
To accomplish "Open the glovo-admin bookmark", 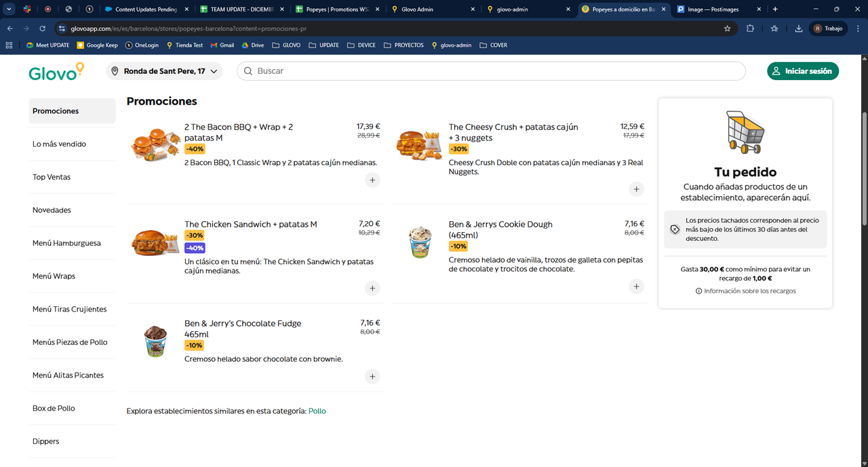I will coord(450,45).
